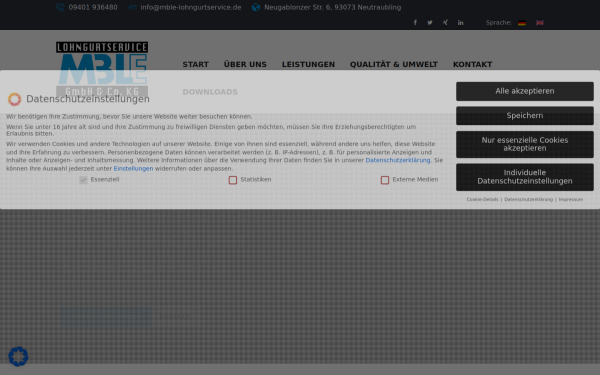This screenshot has height=375, width=600.
Task: Toggle the Essenziell checkbox
Action: point(83,180)
